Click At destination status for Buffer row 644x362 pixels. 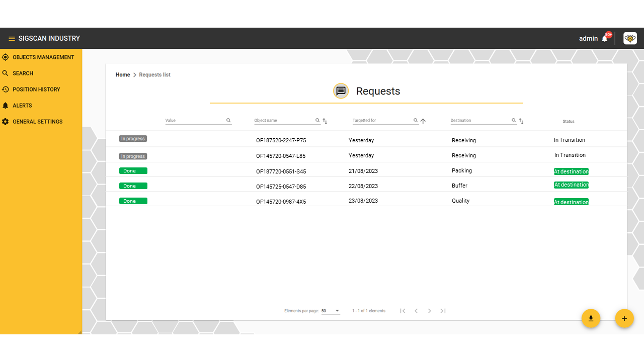(571, 185)
